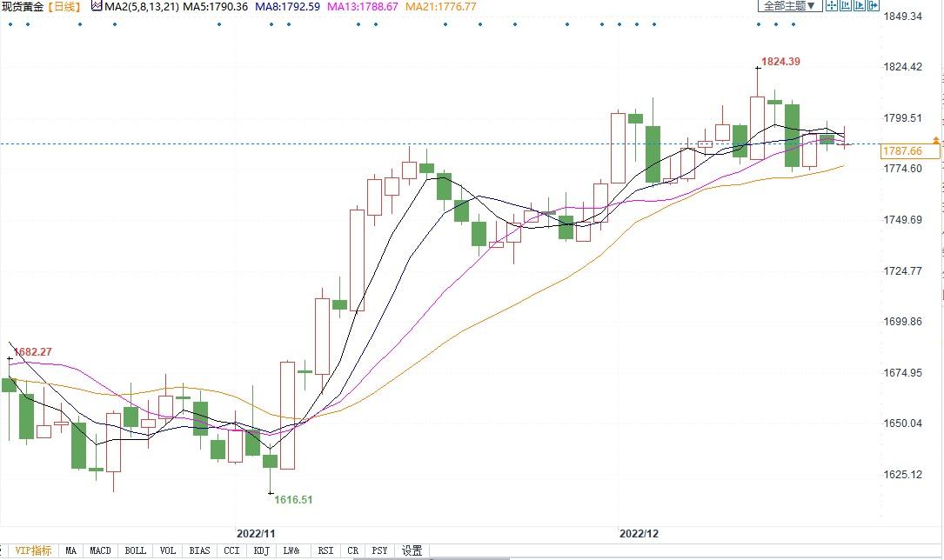Screen dimensions: 944x560
Task: Click the MA2 indicator chart icon
Action: pos(97,7)
